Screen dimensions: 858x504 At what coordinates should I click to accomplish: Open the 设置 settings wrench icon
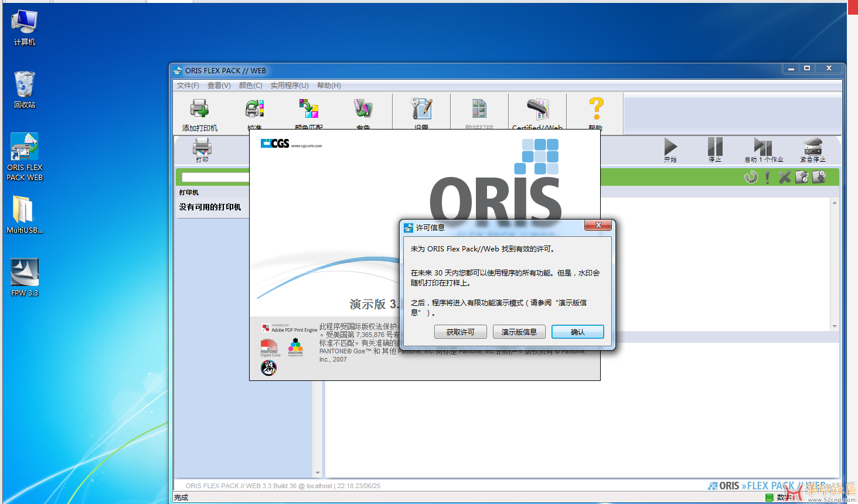[421, 108]
